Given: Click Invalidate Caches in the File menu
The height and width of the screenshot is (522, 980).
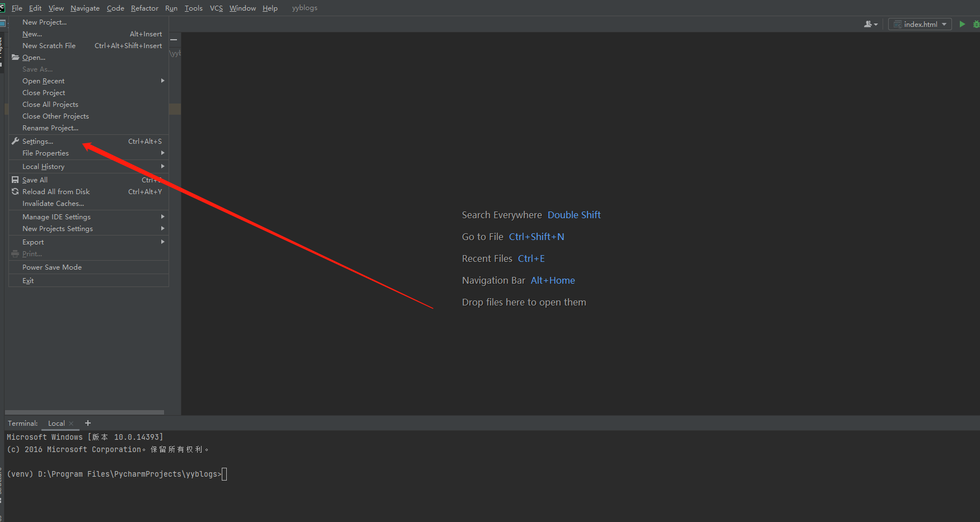Looking at the screenshot, I should click(x=52, y=203).
